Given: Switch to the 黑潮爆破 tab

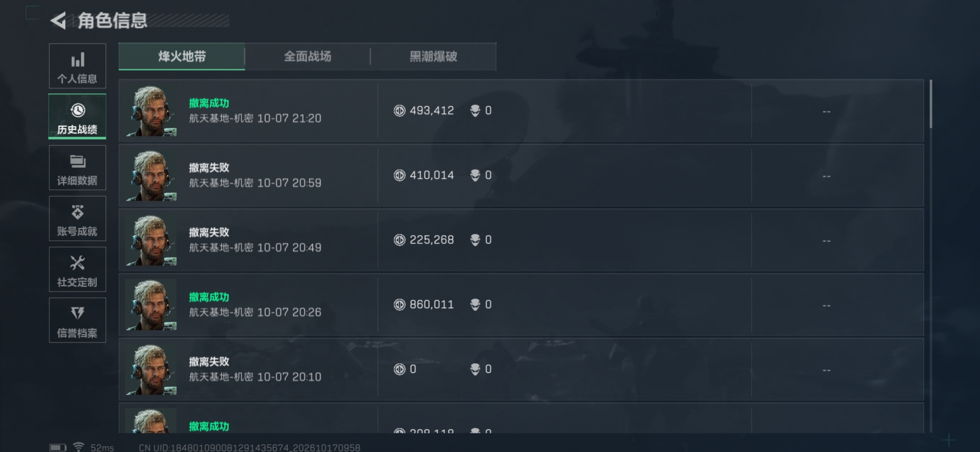Looking at the screenshot, I should point(433,56).
